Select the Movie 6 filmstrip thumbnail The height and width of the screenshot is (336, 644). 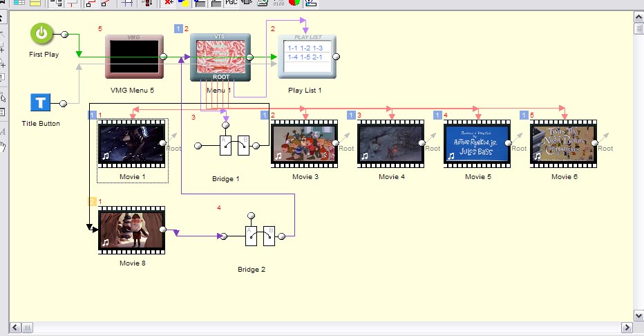point(564,144)
